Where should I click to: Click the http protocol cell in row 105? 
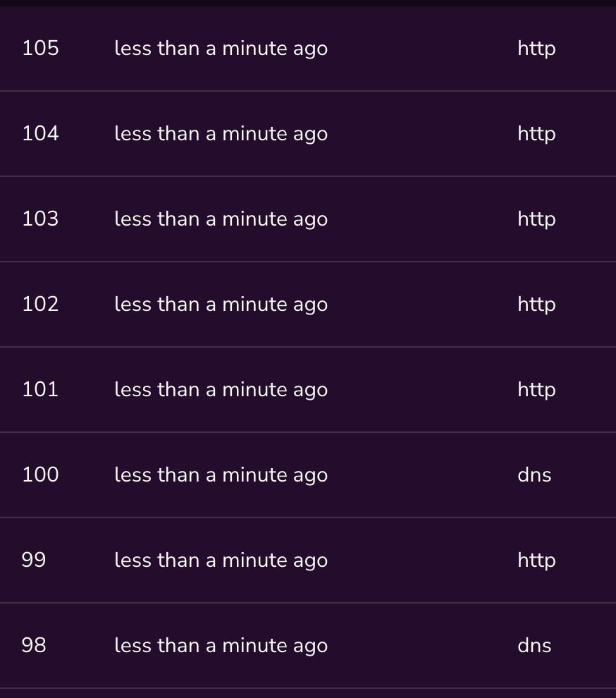click(x=536, y=49)
